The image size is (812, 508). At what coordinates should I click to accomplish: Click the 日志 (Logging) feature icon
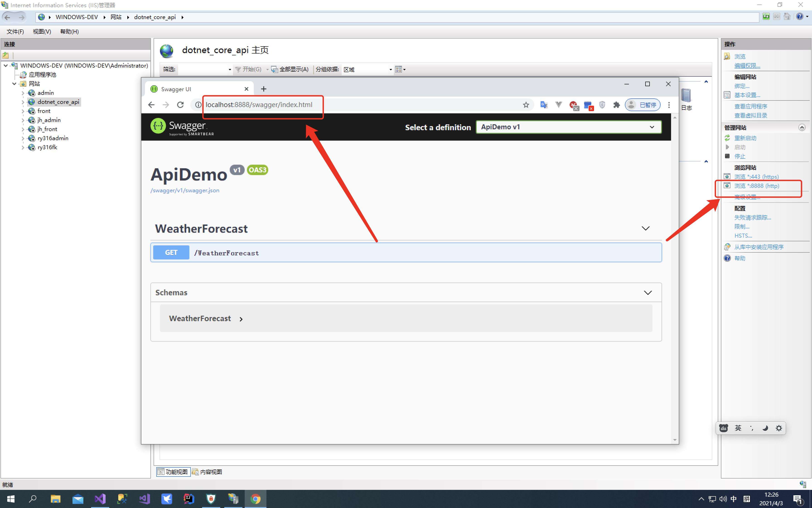click(686, 100)
